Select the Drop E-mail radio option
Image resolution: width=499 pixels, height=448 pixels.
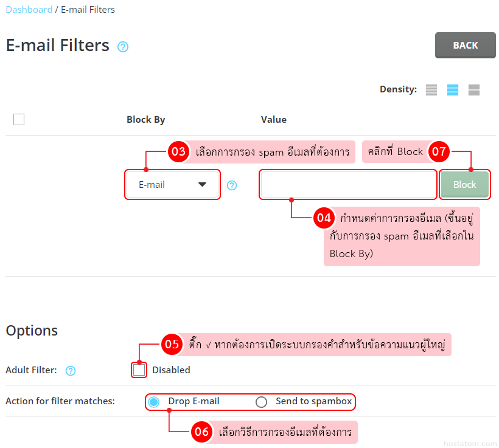[x=154, y=402]
